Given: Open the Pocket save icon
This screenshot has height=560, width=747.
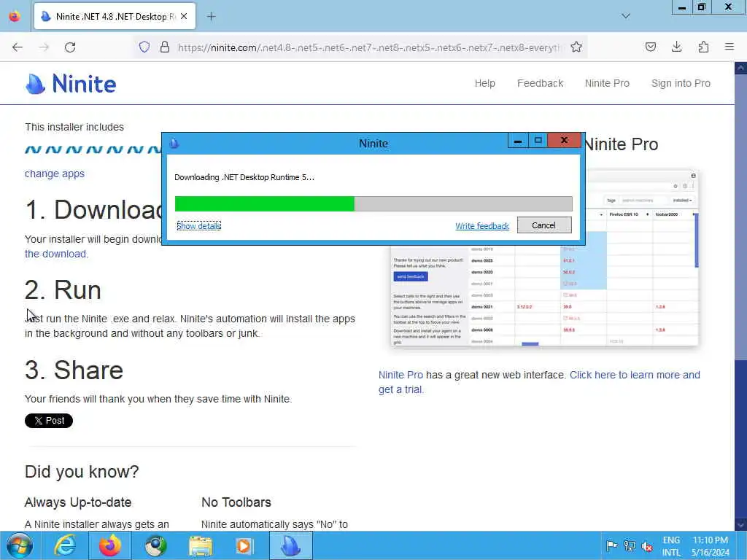Looking at the screenshot, I should coord(651,47).
